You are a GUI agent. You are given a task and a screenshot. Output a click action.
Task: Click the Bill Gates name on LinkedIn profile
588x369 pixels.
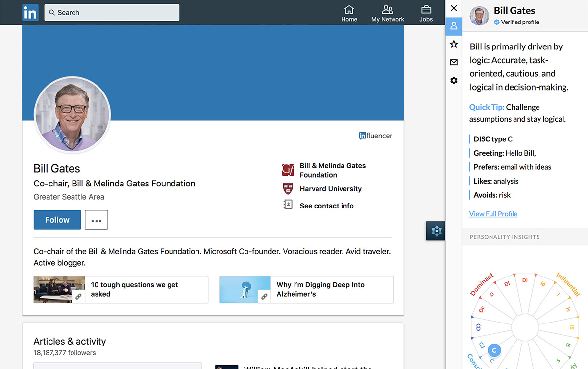(x=57, y=168)
